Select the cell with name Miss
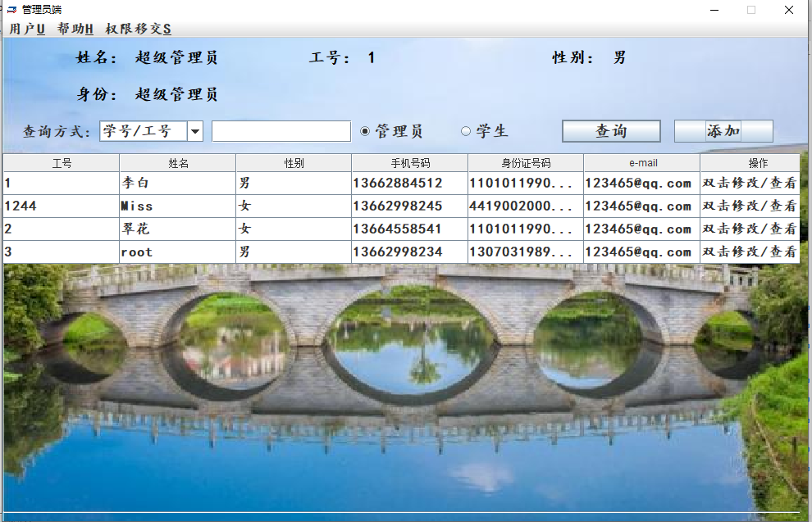The width and height of the screenshot is (812, 522). (x=178, y=206)
